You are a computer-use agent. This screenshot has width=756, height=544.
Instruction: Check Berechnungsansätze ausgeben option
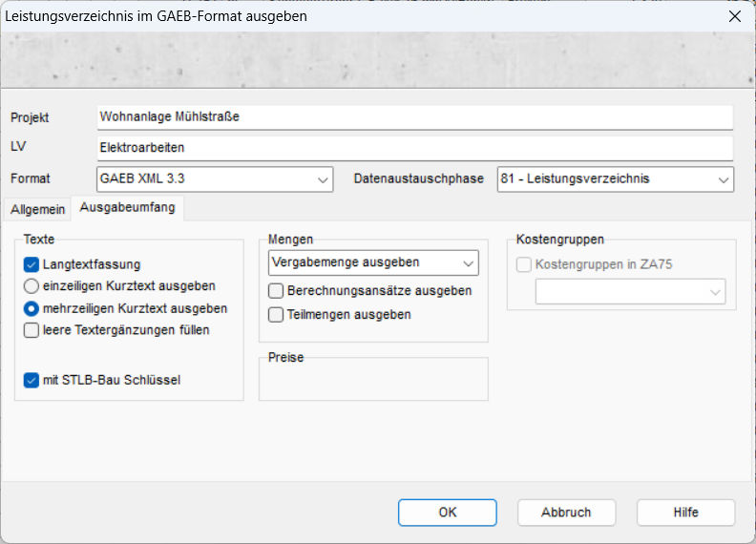277,291
